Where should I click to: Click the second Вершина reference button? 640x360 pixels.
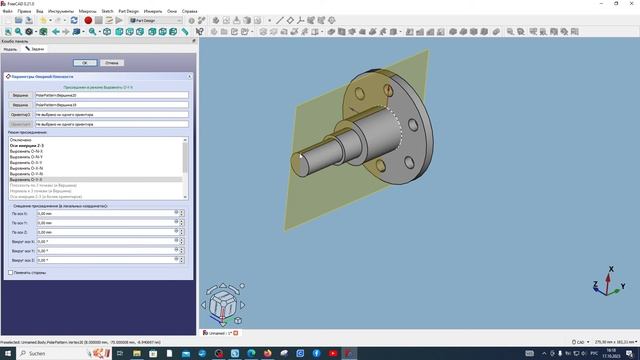[20, 105]
